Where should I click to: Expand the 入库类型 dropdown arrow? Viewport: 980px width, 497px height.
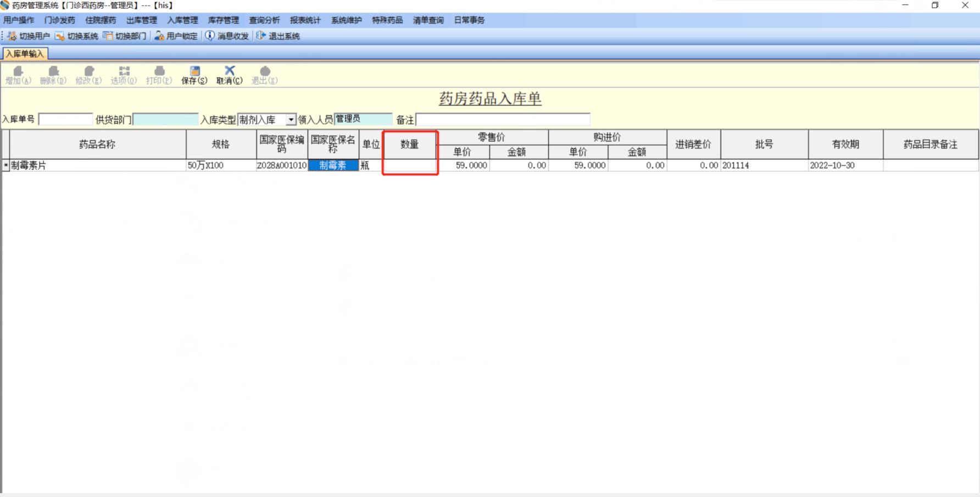point(291,120)
